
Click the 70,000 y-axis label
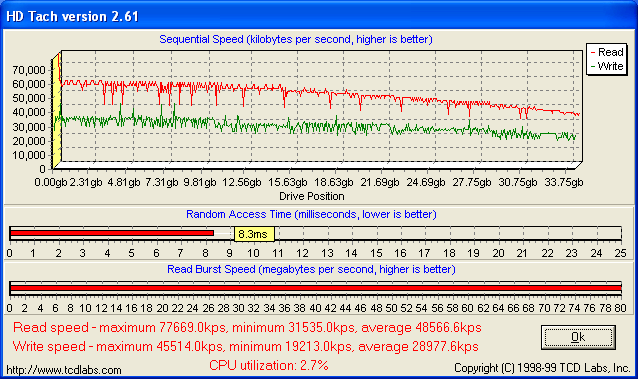[x=28, y=70]
